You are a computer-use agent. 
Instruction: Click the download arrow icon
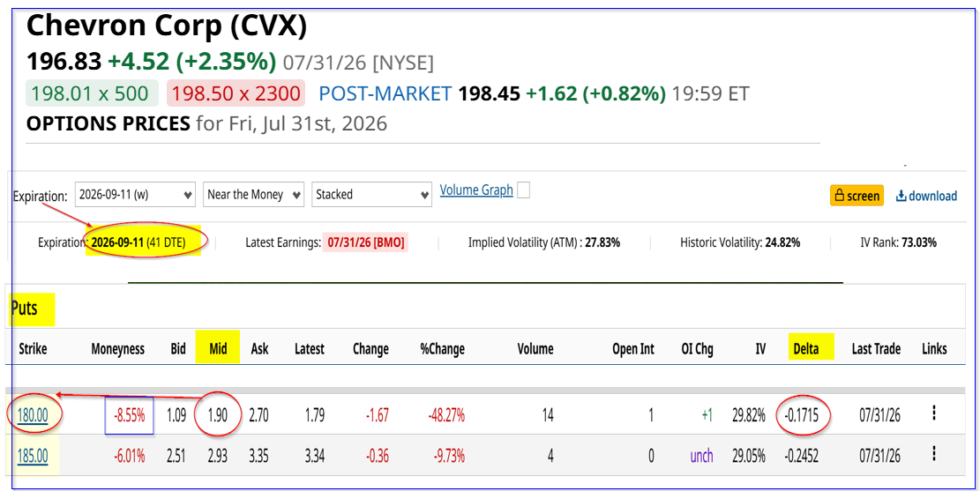tap(901, 196)
